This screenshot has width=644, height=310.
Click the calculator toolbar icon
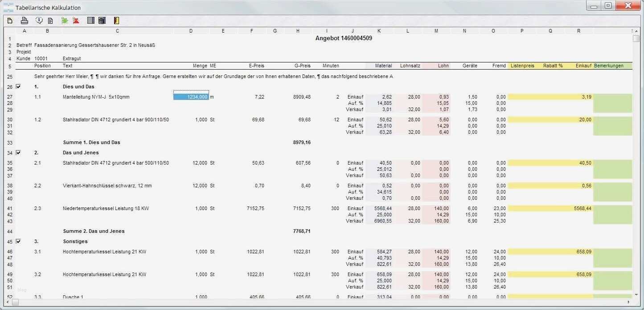[102, 20]
